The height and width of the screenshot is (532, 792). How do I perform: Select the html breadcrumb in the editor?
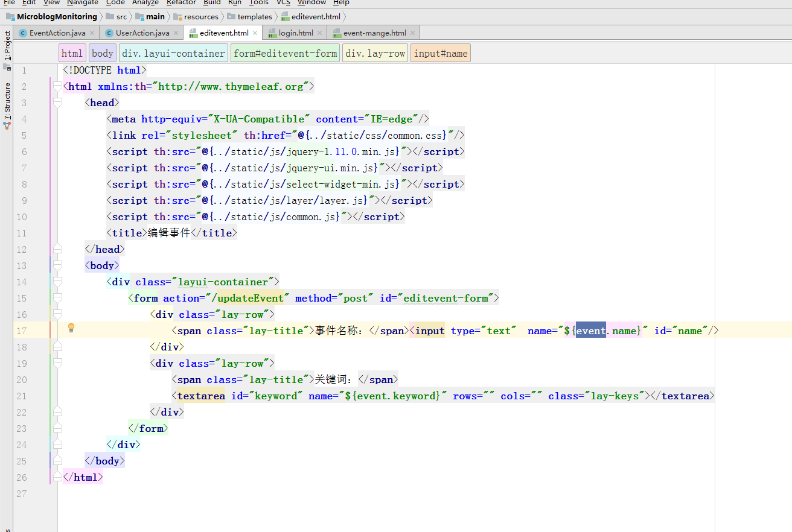72,53
